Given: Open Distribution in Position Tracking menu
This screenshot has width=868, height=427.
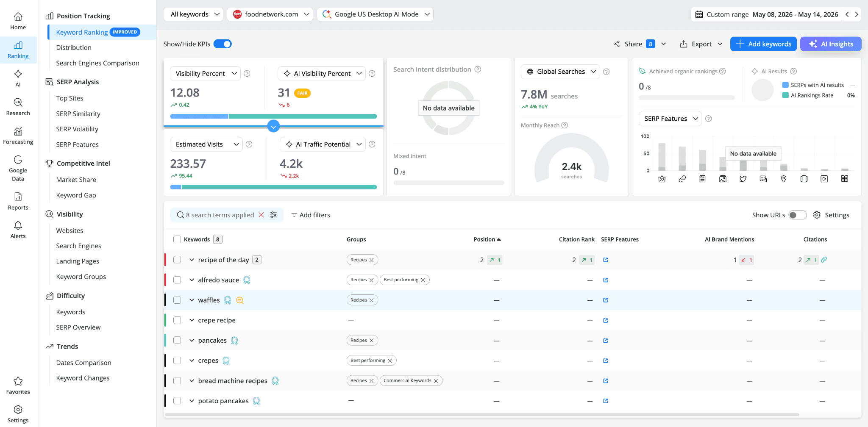Looking at the screenshot, I should pos(74,47).
